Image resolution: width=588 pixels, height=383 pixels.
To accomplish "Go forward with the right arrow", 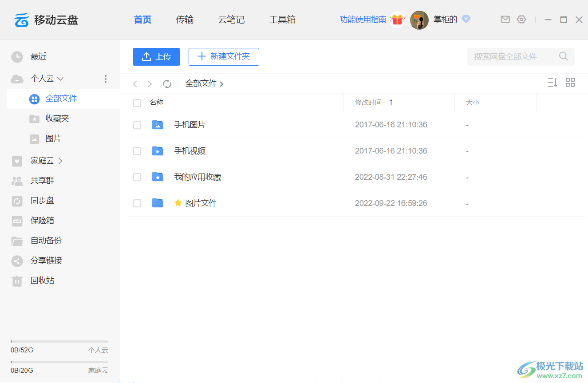I will pyautogui.click(x=150, y=84).
